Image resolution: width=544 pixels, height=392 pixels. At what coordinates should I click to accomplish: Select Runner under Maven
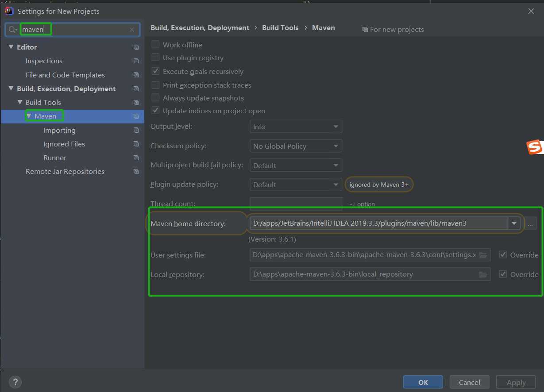point(55,158)
